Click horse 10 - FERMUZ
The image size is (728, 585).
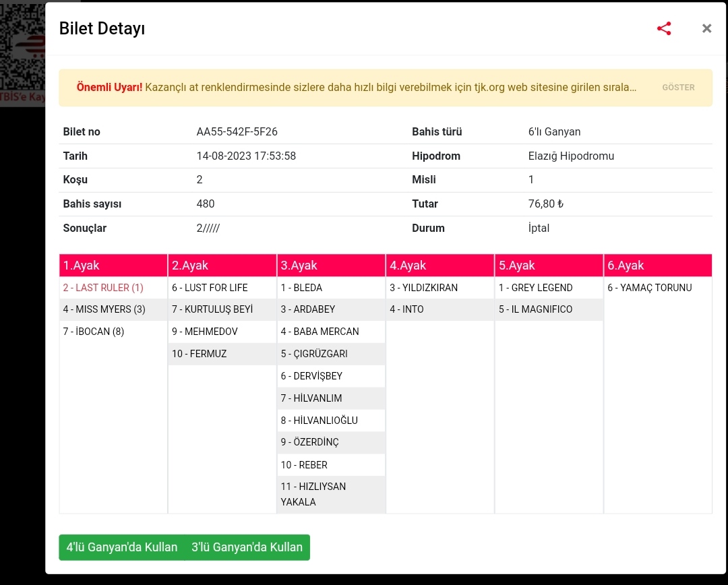(x=199, y=354)
